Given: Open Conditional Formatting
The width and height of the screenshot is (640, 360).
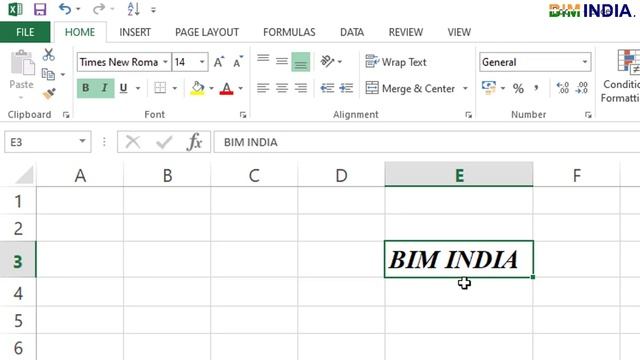Looking at the screenshot, I should [x=622, y=76].
